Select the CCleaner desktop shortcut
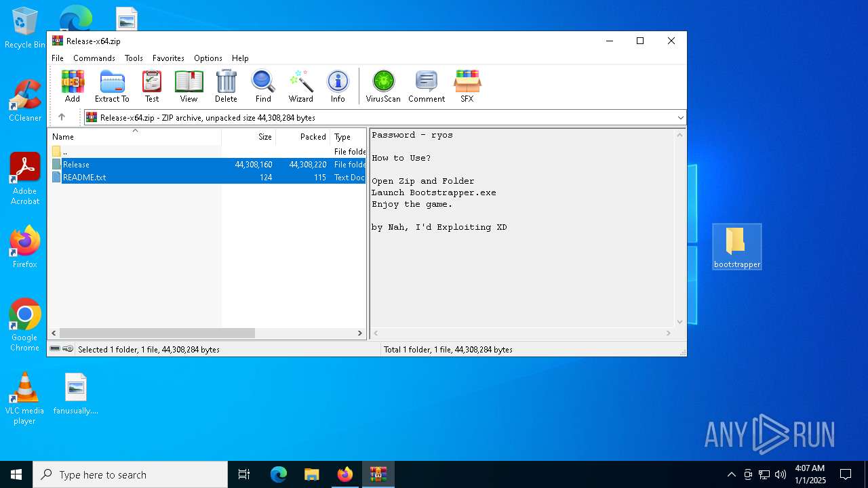Viewport: 868px width, 488px height. (x=25, y=101)
